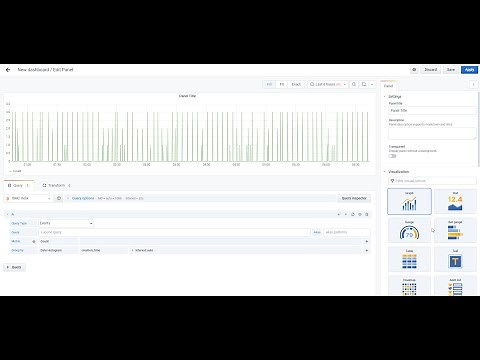Click the Panel title input field
480x360 pixels.
pos(432,110)
